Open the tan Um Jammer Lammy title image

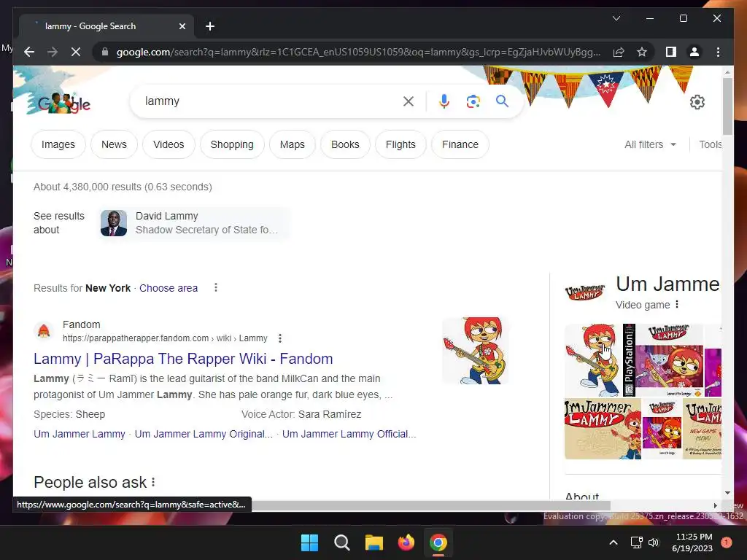[603, 429]
